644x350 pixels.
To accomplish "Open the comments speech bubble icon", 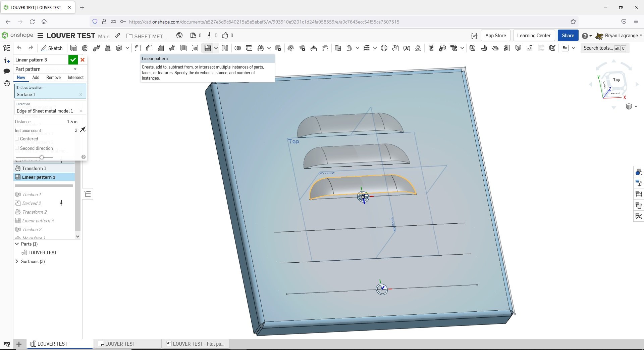I will [7, 71].
